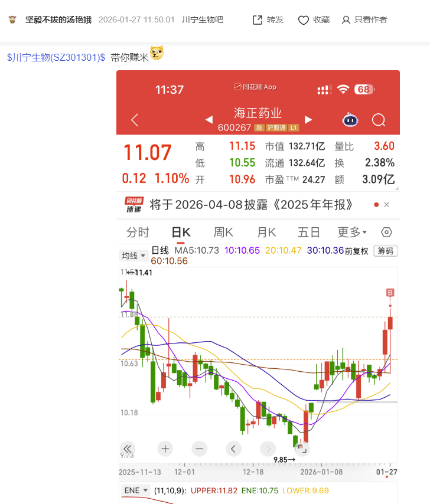This screenshot has width=430, height=504.
Task: Click 只看作者 person icon
Action: tap(346, 20)
